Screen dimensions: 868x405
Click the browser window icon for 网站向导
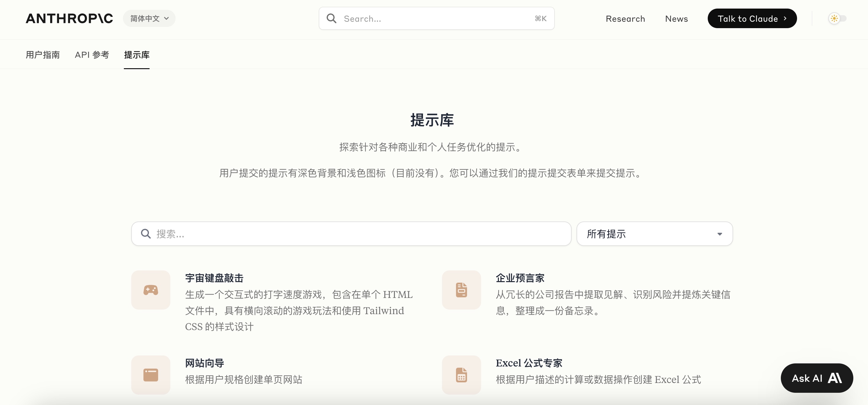(150, 375)
